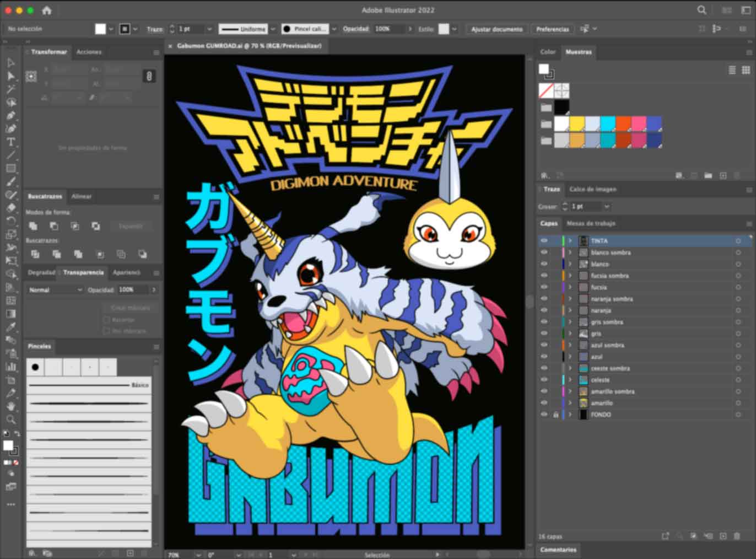Create a new layer in the Capas panel
This screenshot has width=756, height=559.
pos(722,535)
